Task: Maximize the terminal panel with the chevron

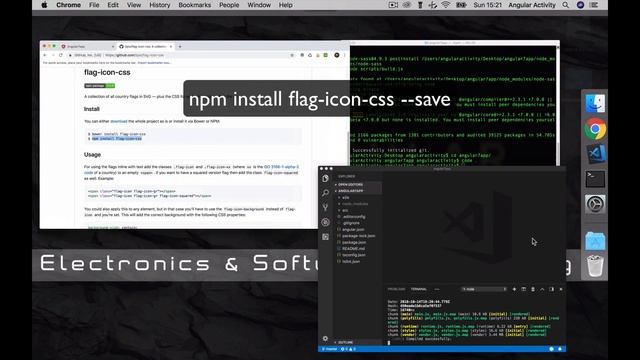Action: (x=542, y=289)
